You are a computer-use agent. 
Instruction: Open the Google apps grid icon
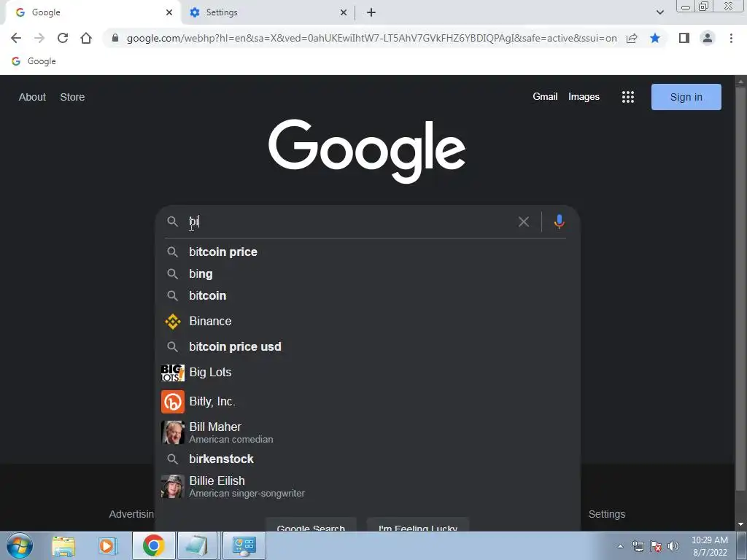click(x=628, y=97)
